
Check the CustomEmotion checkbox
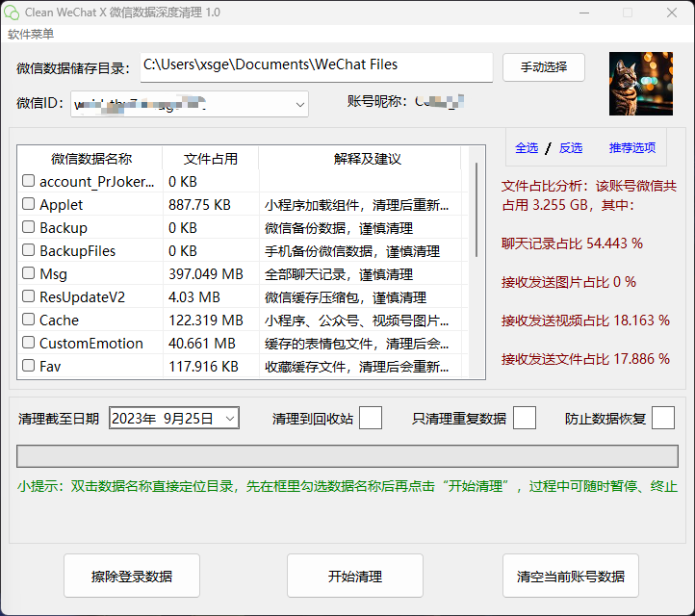(x=28, y=343)
